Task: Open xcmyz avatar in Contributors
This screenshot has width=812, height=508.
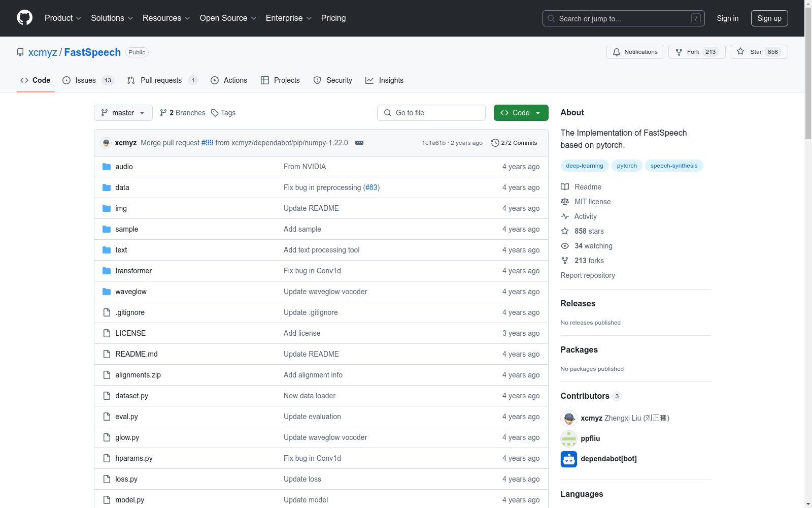Action: click(x=569, y=418)
